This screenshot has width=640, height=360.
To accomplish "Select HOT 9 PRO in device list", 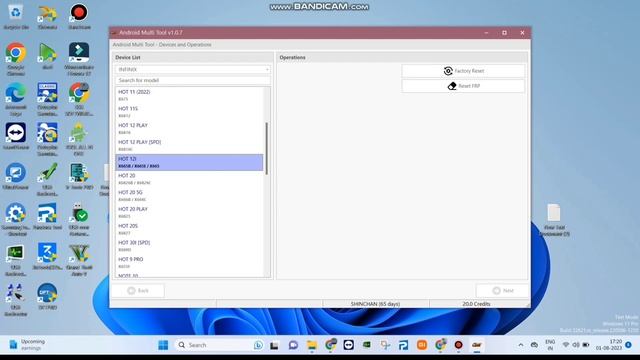I will pos(189,262).
